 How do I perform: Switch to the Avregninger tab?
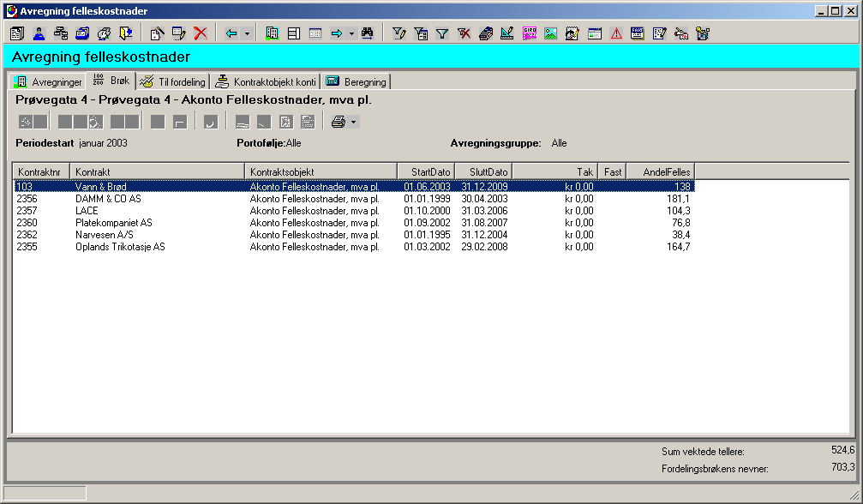click(x=49, y=82)
